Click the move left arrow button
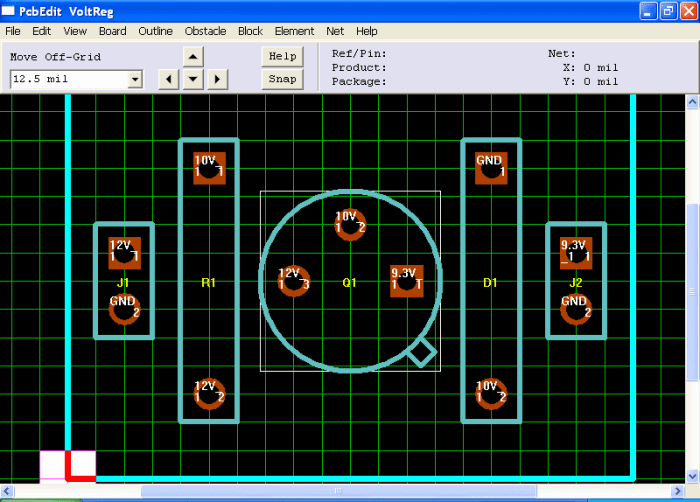The image size is (700, 502). click(x=169, y=79)
